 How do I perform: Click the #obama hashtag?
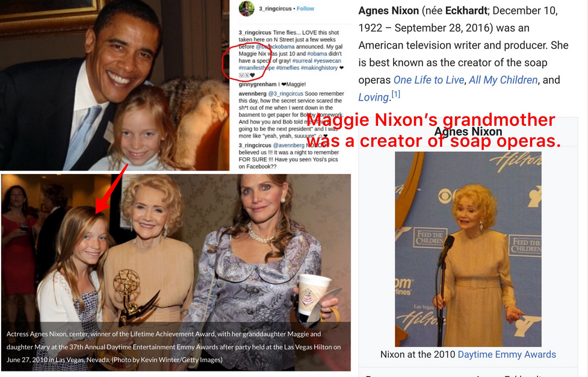point(317,54)
